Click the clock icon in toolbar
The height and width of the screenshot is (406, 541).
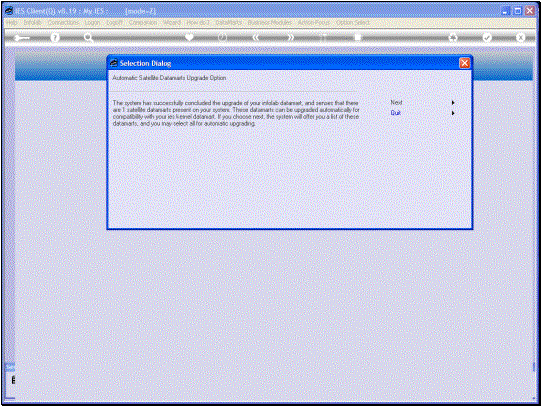[223, 37]
